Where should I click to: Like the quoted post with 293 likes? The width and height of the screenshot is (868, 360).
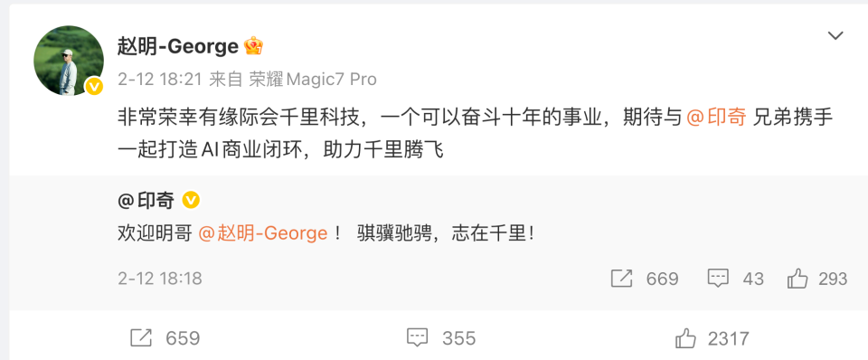[797, 278]
